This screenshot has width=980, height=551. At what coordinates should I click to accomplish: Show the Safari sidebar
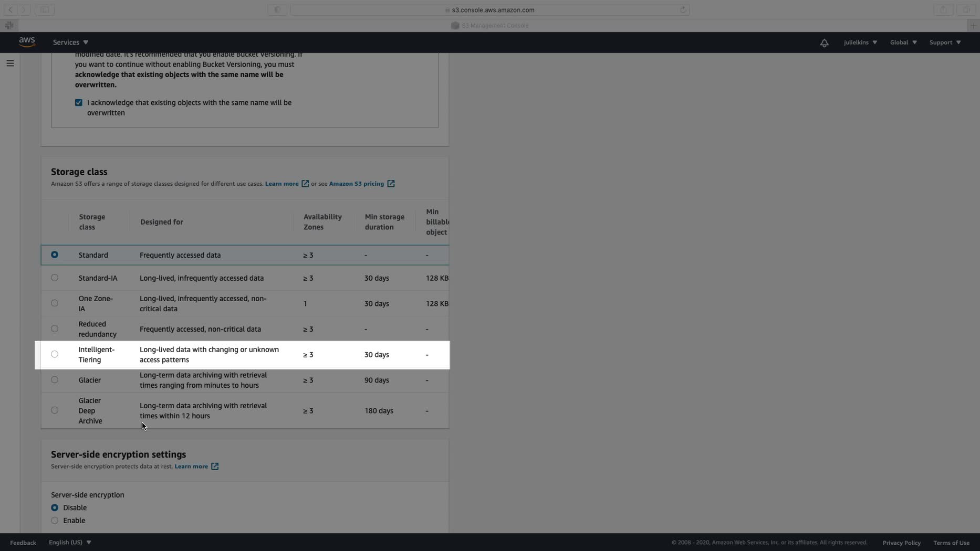coord(45,9)
